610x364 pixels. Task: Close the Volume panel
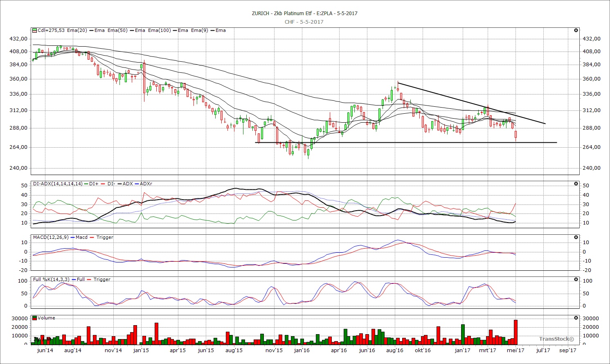(576, 318)
